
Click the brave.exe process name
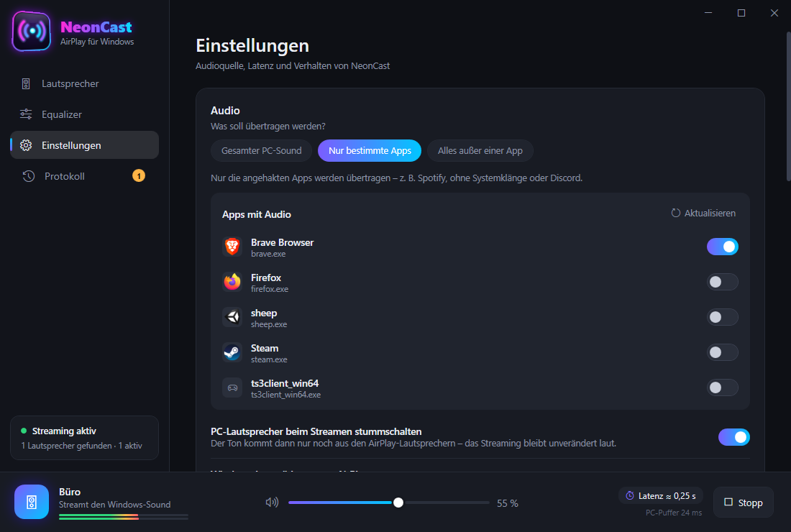[x=268, y=254]
